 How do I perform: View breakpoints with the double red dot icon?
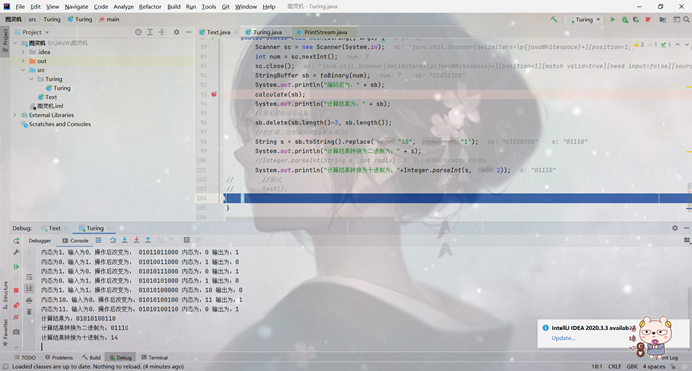[16, 305]
